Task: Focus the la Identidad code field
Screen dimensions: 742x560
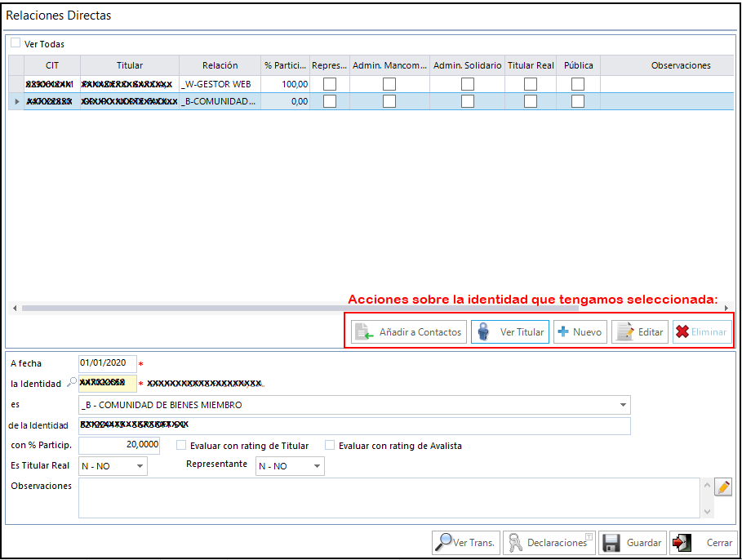Action: pos(108,383)
